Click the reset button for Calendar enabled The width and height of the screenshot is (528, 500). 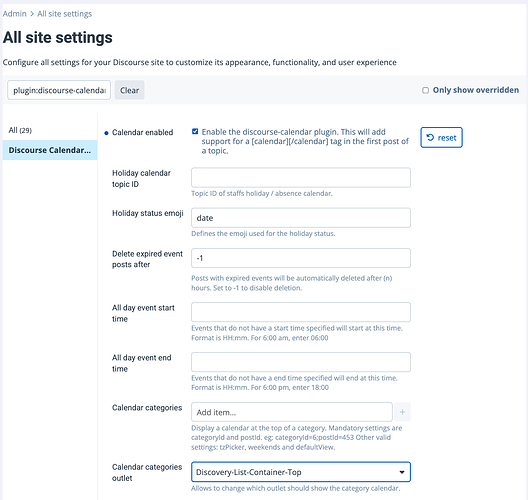tap(441, 137)
